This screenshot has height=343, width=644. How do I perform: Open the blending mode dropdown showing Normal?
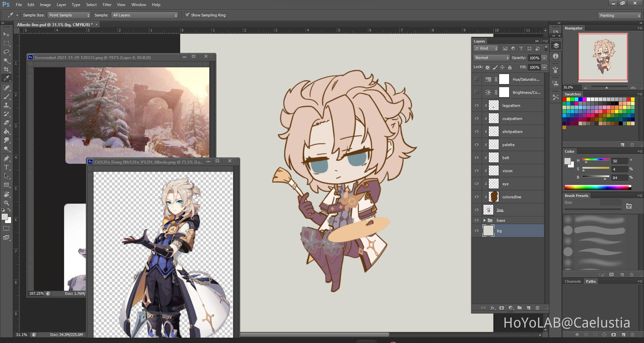(x=491, y=58)
